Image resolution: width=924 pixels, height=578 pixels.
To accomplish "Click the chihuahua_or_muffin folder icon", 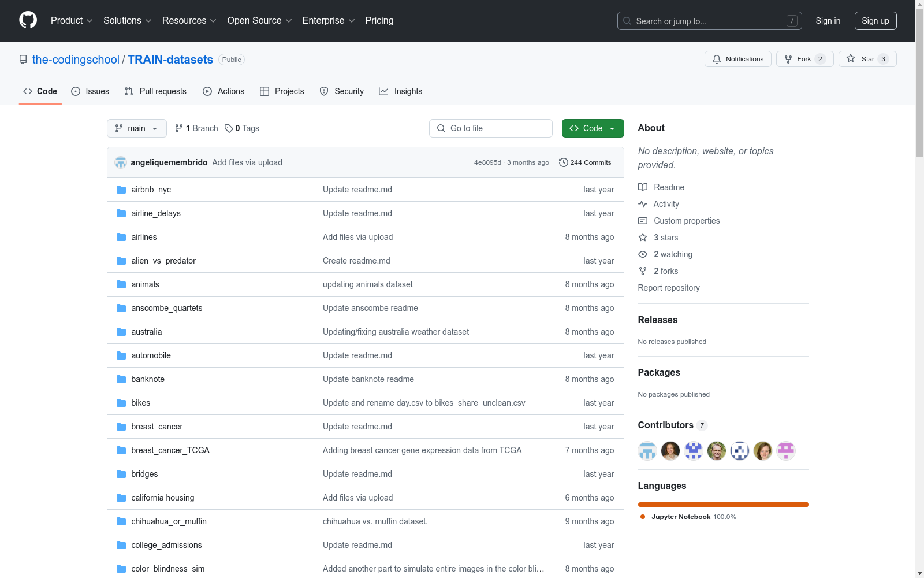I will (121, 521).
